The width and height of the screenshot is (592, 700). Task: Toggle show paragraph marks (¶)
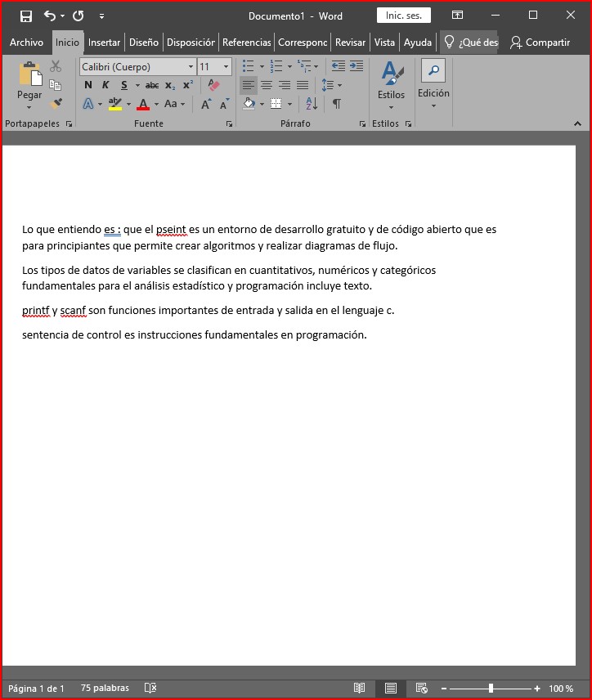tap(337, 104)
